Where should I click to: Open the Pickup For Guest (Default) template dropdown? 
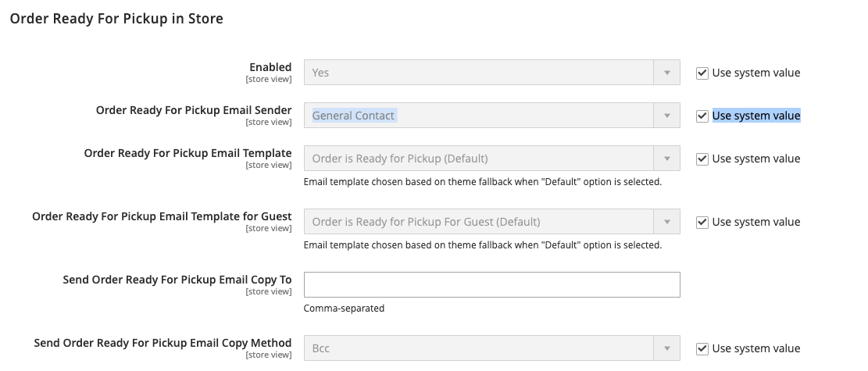pos(491,222)
